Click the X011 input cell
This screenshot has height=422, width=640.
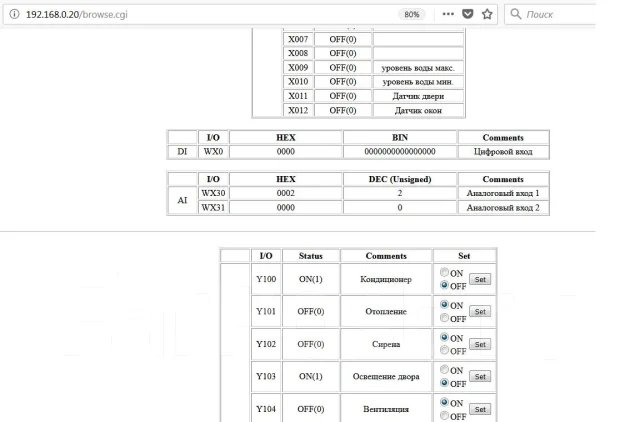(298, 96)
